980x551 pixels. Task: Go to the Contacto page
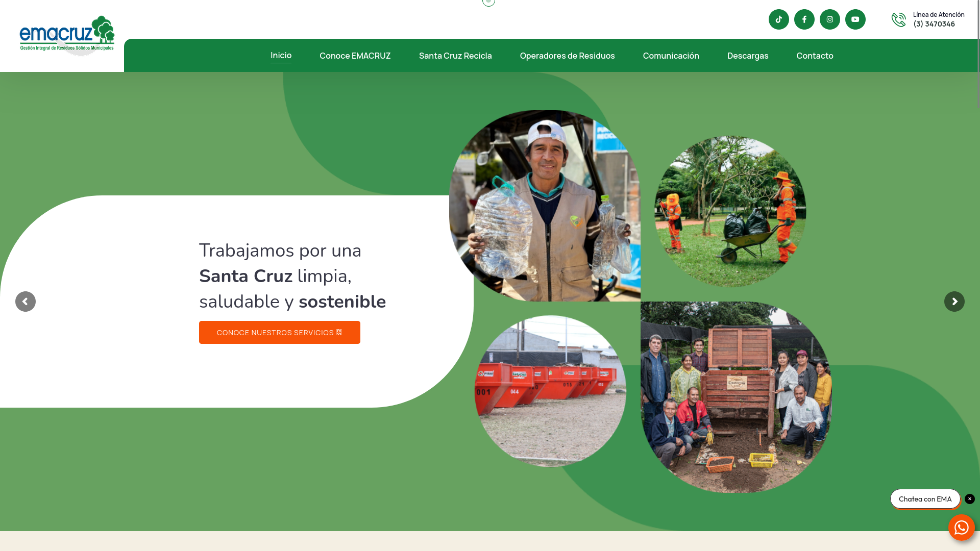815,56
